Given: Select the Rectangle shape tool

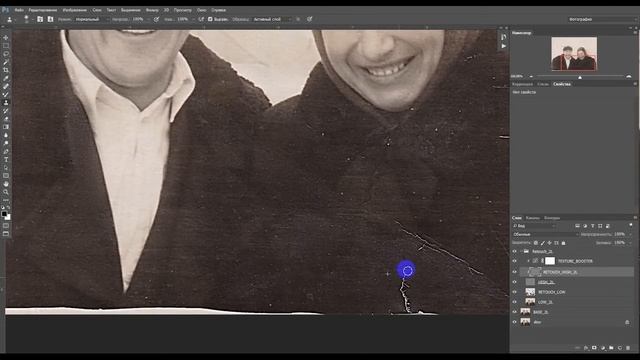Looking at the screenshot, I should (6, 176).
